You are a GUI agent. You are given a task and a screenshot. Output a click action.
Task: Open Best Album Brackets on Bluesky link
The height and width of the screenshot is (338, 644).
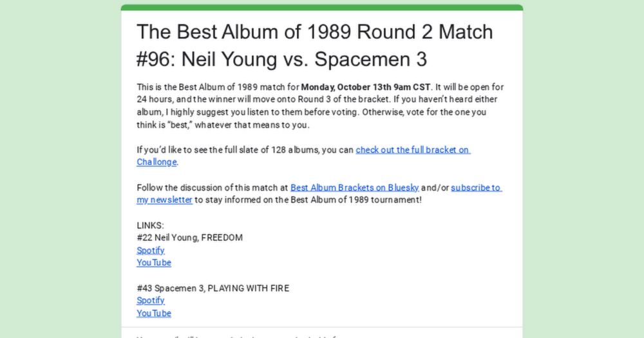(x=354, y=188)
